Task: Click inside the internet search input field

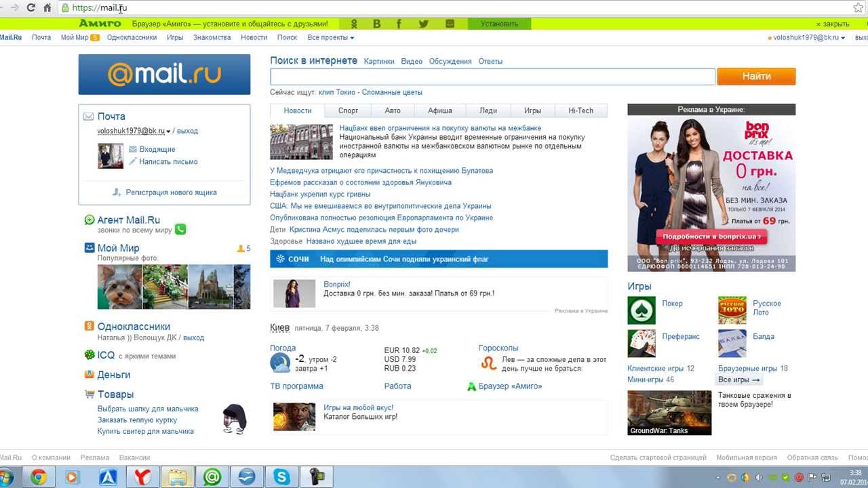Action: (493, 77)
